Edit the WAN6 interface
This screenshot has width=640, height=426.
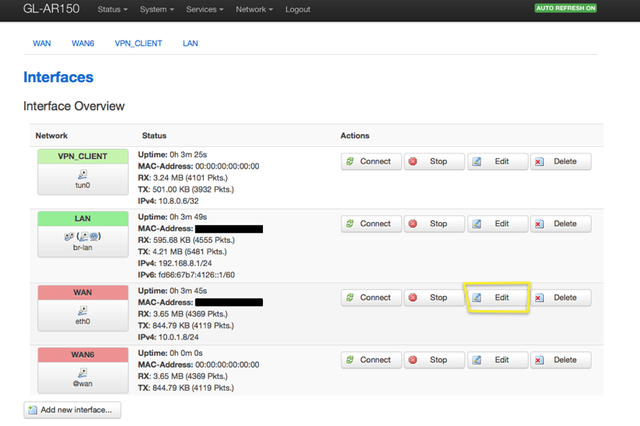click(498, 360)
